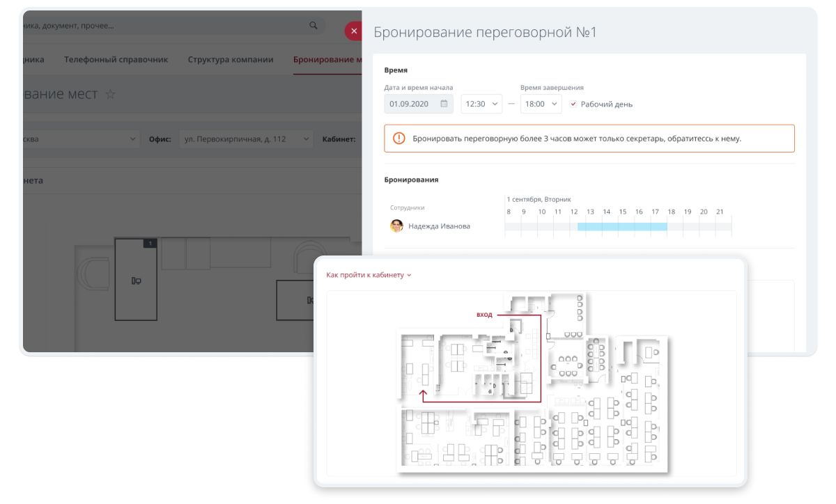836x504 pixels.
Task: Click hour 18 in timeline header
Action: tap(671, 212)
